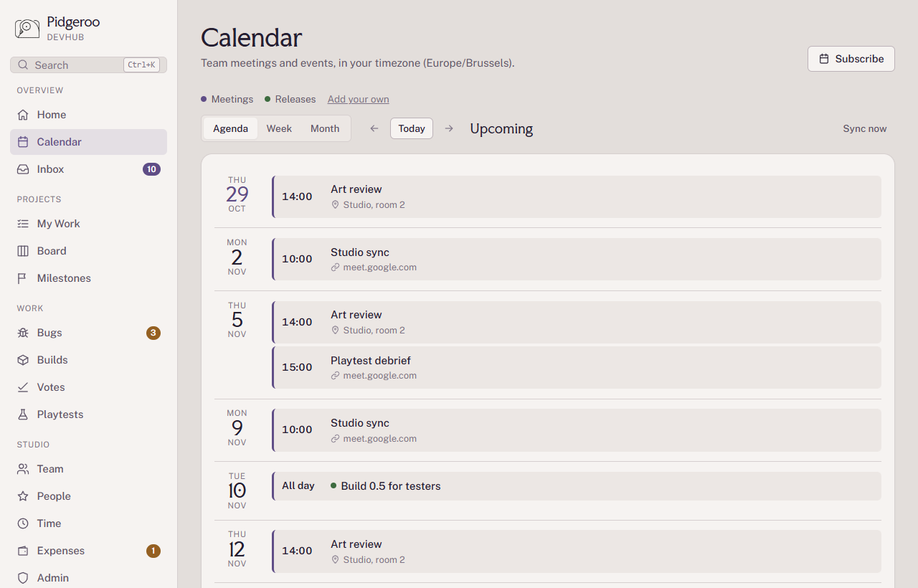Open People via its star icon
The width and height of the screenshot is (918, 588).
pyautogui.click(x=23, y=496)
